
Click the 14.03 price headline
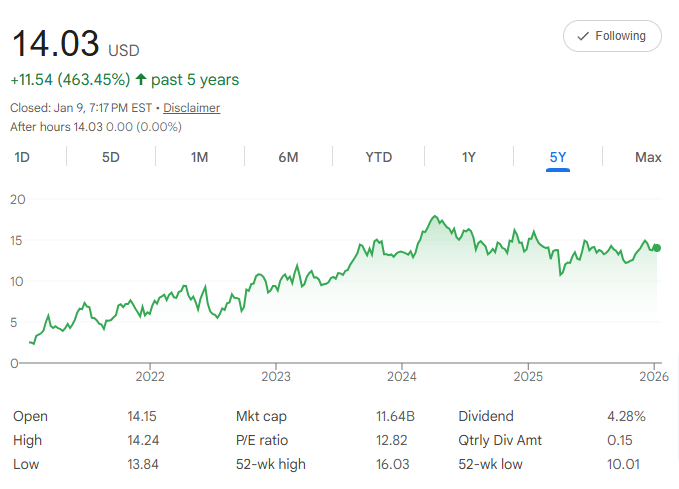55,44
